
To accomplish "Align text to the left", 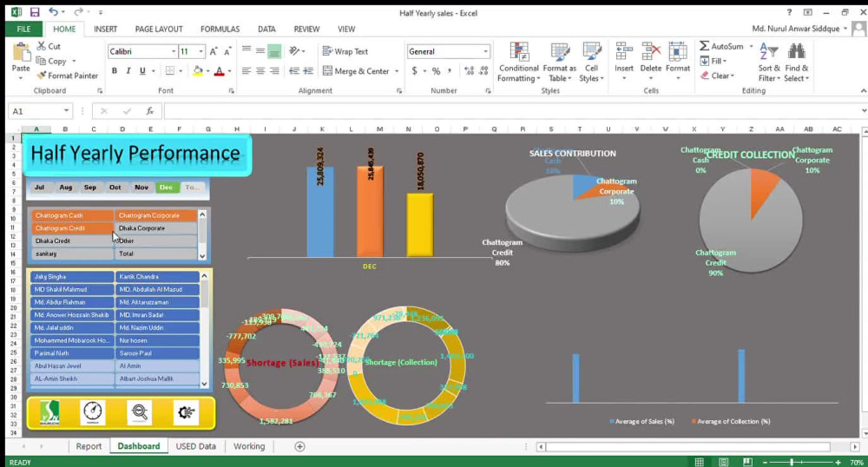I will pos(247,71).
